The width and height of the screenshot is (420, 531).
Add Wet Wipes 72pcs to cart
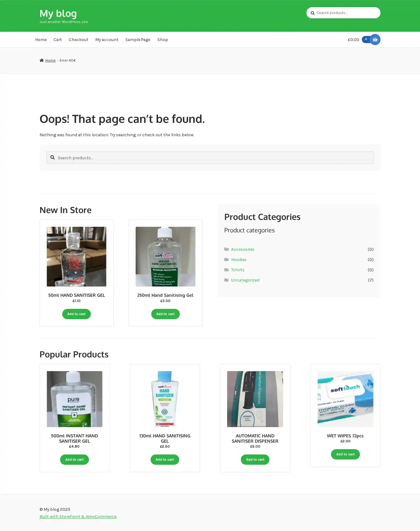click(x=345, y=454)
